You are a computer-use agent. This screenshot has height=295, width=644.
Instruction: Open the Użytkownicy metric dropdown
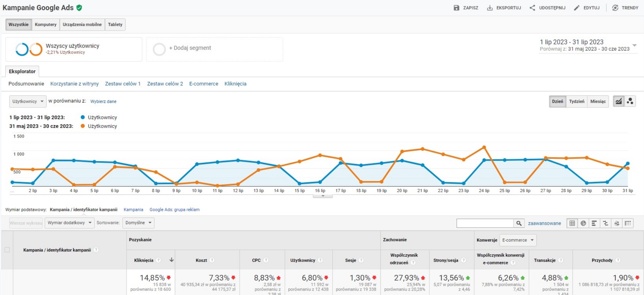pyautogui.click(x=28, y=101)
